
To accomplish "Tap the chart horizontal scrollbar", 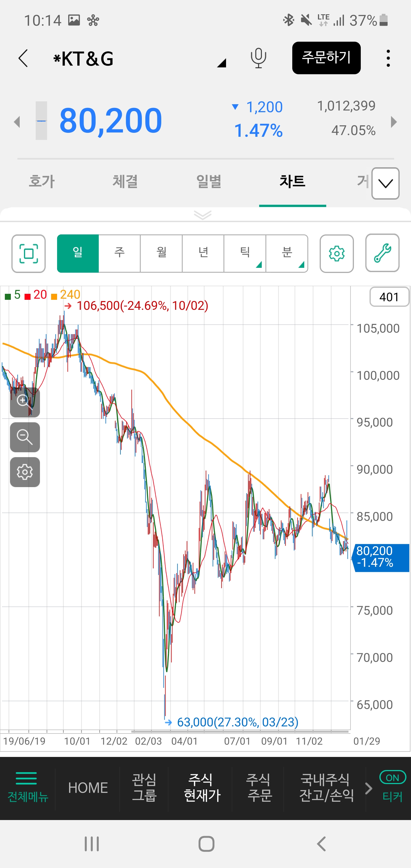I will pos(240,732).
